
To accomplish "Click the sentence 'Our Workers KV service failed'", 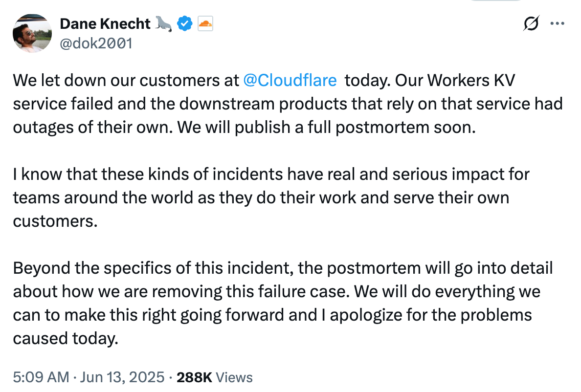I will point(455,80).
